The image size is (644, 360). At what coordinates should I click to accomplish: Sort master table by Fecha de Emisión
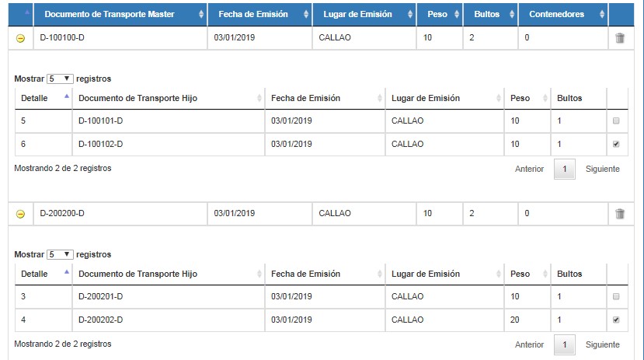tap(260, 14)
